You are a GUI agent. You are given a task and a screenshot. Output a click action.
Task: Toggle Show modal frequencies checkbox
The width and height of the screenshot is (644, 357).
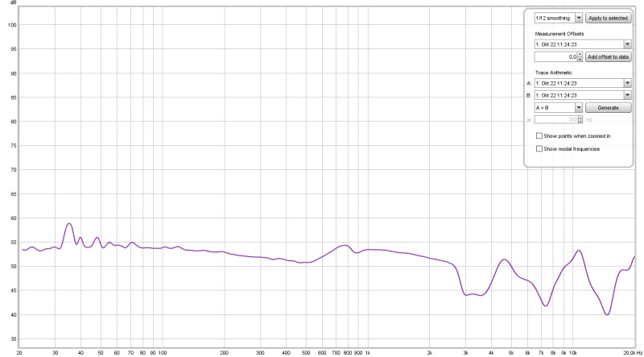(x=539, y=149)
